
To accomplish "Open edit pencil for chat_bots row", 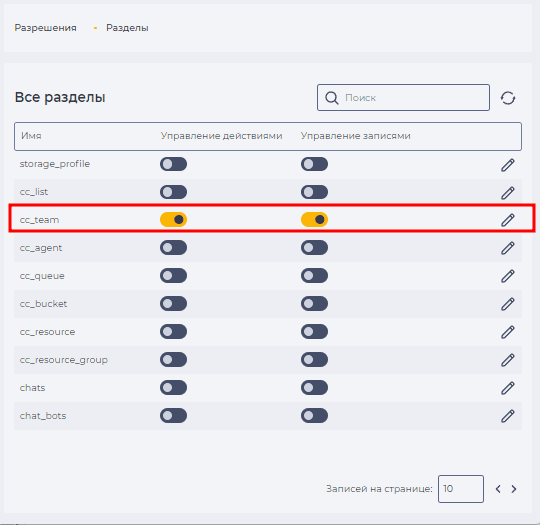I will [508, 416].
